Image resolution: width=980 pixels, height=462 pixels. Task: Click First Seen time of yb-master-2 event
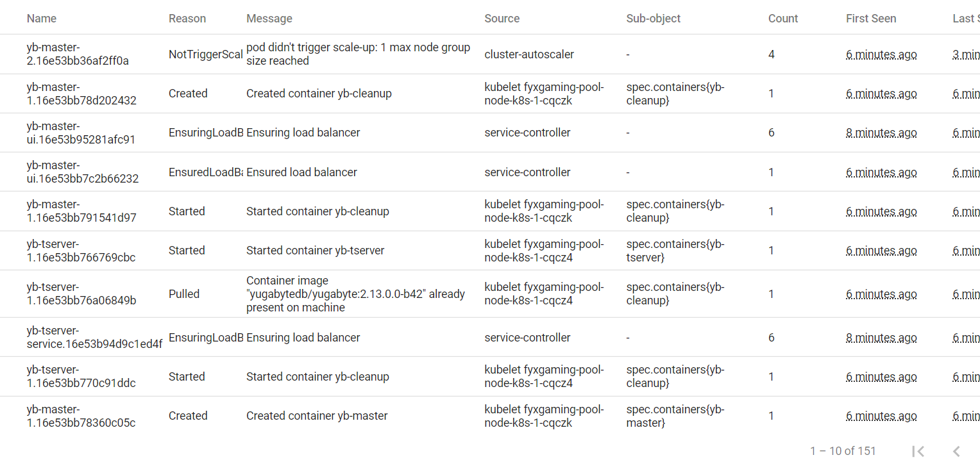click(881, 54)
